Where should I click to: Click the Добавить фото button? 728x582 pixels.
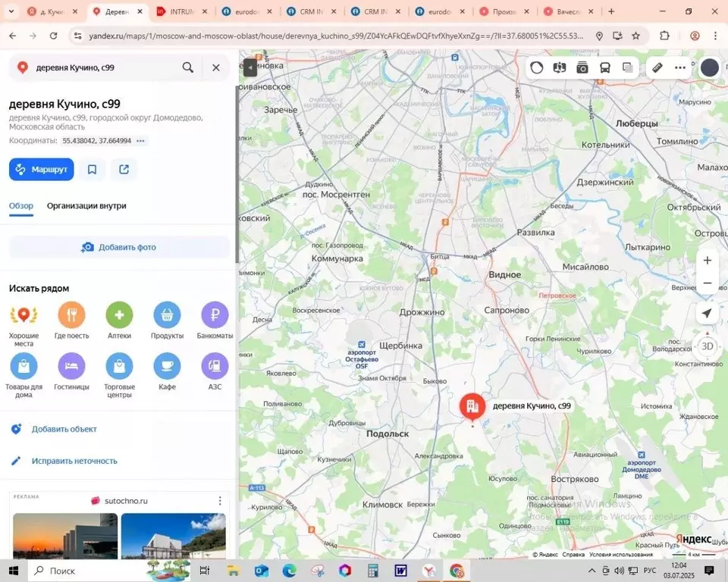(x=119, y=247)
